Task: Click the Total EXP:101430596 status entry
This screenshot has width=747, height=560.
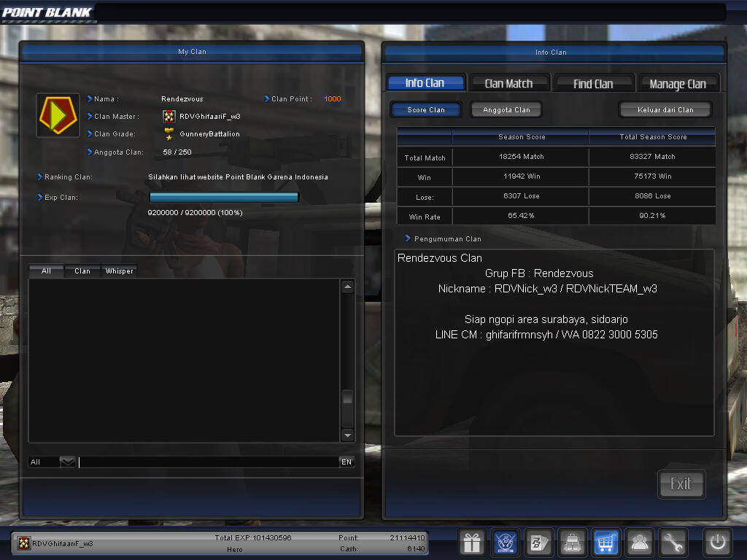Action: click(x=252, y=537)
